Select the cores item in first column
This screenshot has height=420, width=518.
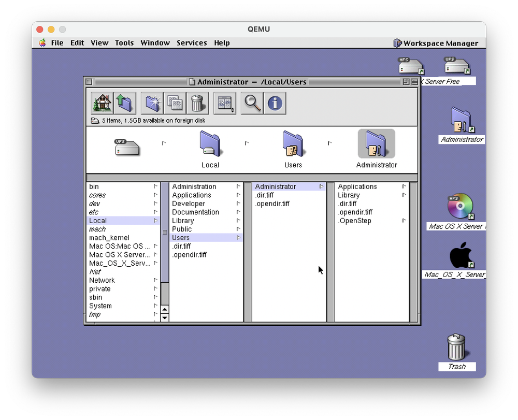point(123,195)
